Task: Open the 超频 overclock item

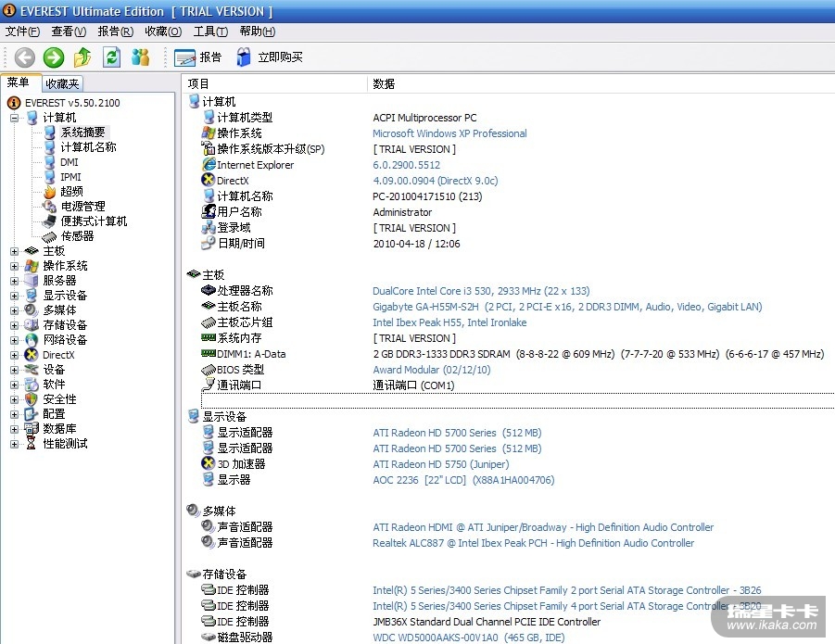Action: point(71,192)
